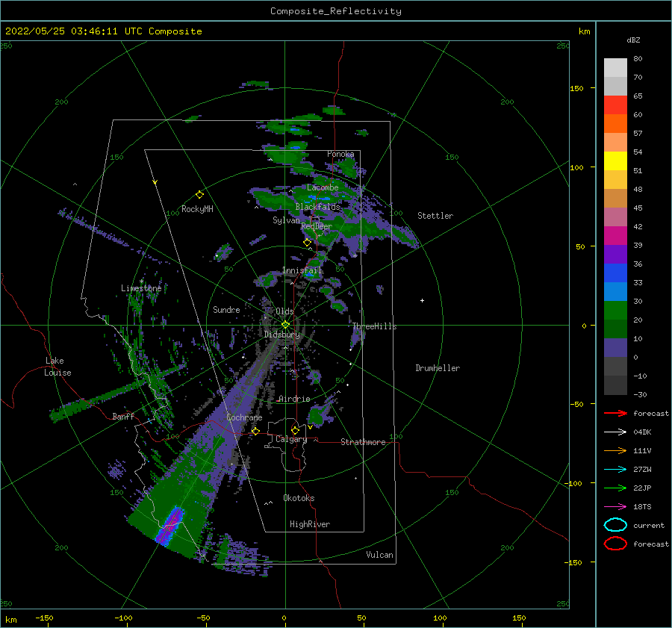Click the purple 10 dBZ legend swatch
This screenshot has height=628, width=672.
[x=615, y=347]
